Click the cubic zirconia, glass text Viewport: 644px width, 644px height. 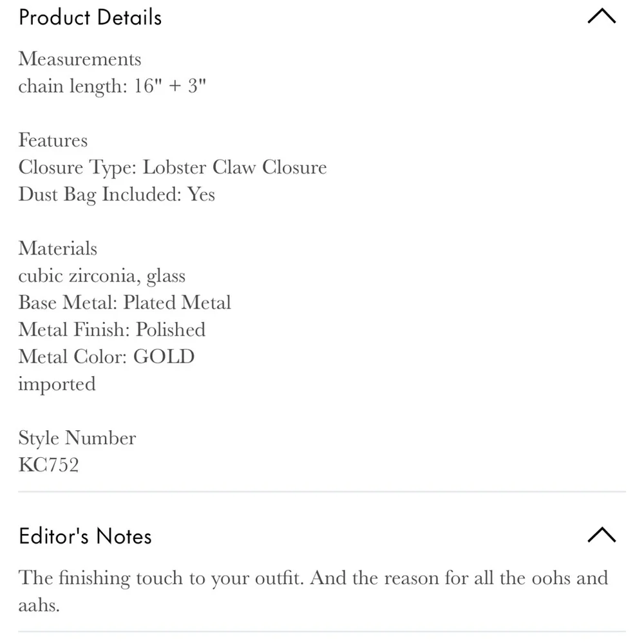[102, 276]
